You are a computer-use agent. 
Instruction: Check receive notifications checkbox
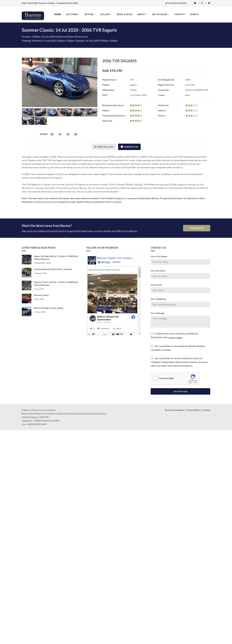[x=152, y=359]
